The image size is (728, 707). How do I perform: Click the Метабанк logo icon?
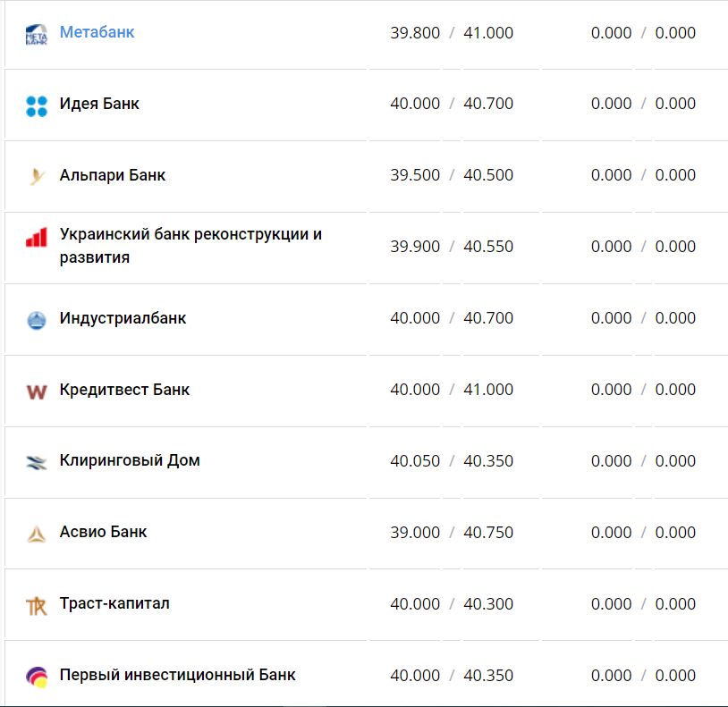coord(36,34)
